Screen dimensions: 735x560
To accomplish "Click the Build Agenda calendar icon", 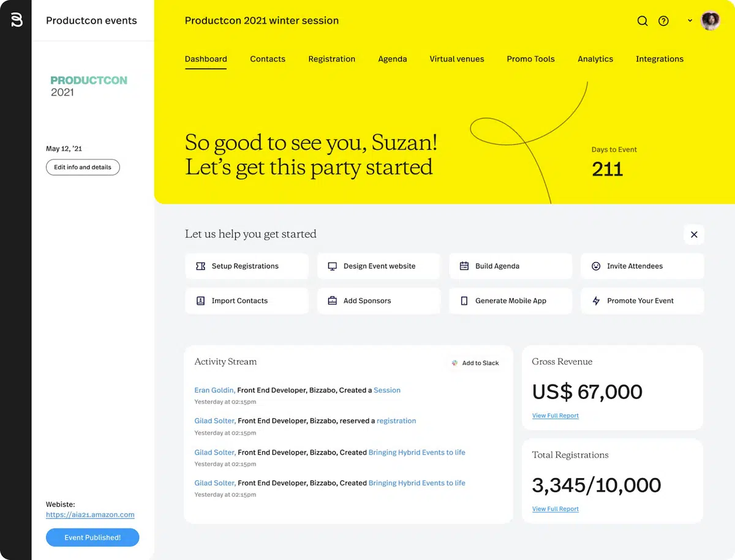I will pos(464,266).
